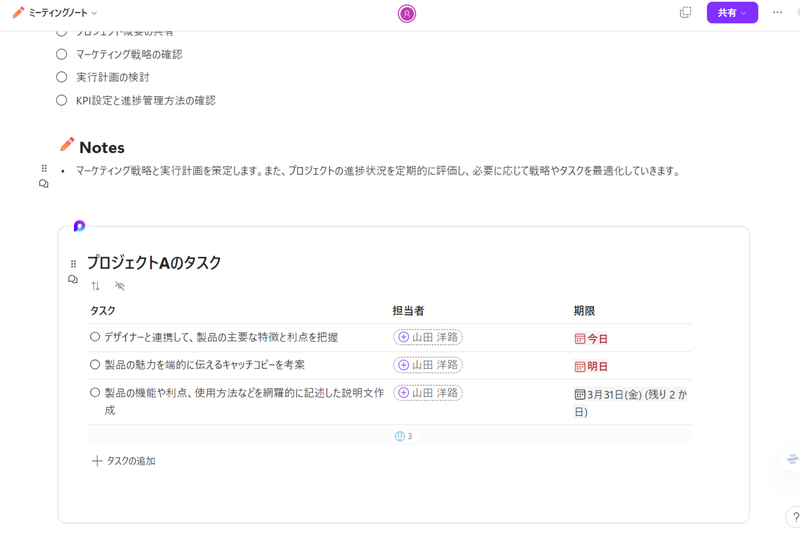Click the side panel icon at right edge

[x=792, y=459]
